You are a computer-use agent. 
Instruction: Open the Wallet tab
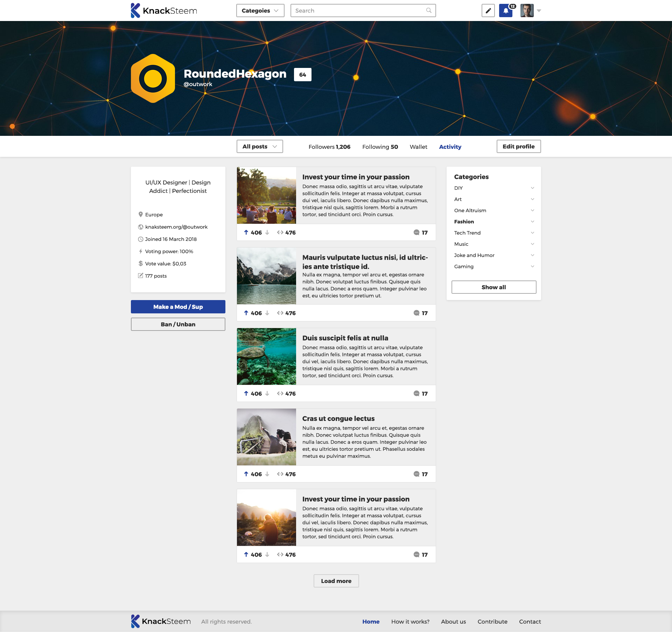pyautogui.click(x=418, y=147)
